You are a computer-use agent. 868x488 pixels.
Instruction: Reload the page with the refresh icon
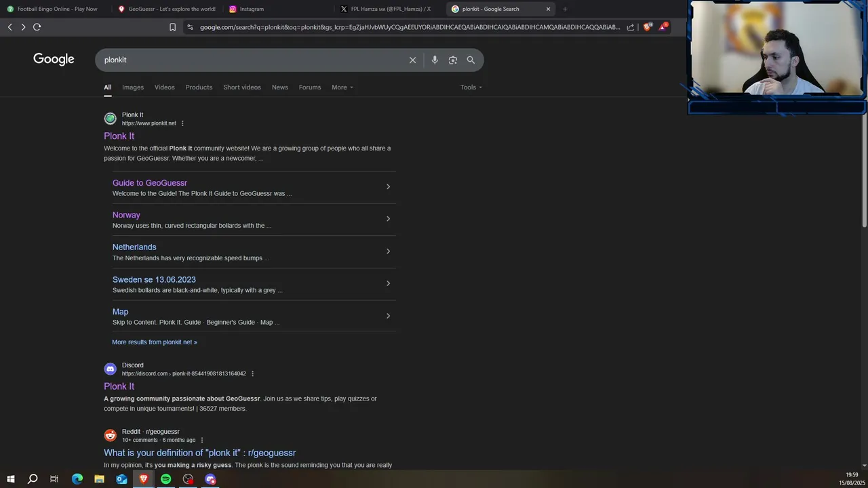37,27
